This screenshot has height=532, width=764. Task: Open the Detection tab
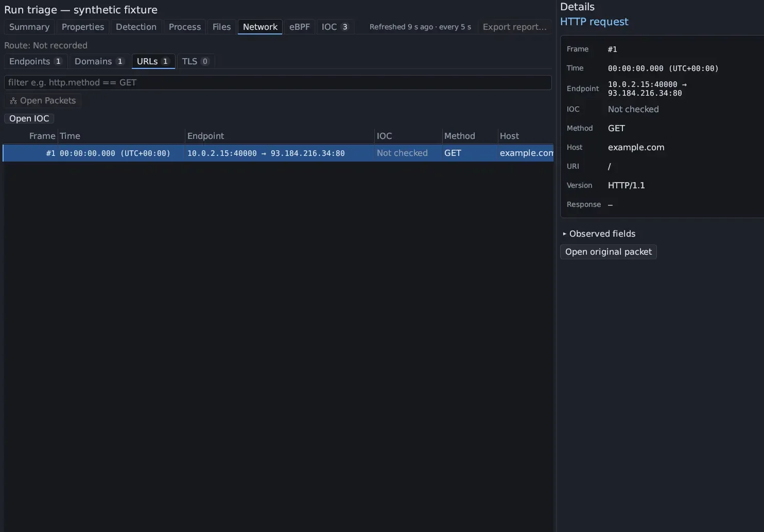pyautogui.click(x=136, y=27)
